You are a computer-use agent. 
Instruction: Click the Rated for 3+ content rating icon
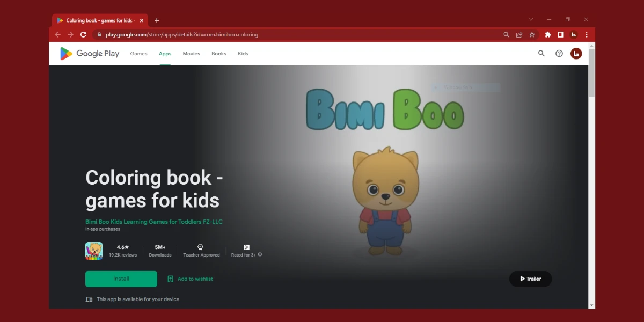click(247, 247)
